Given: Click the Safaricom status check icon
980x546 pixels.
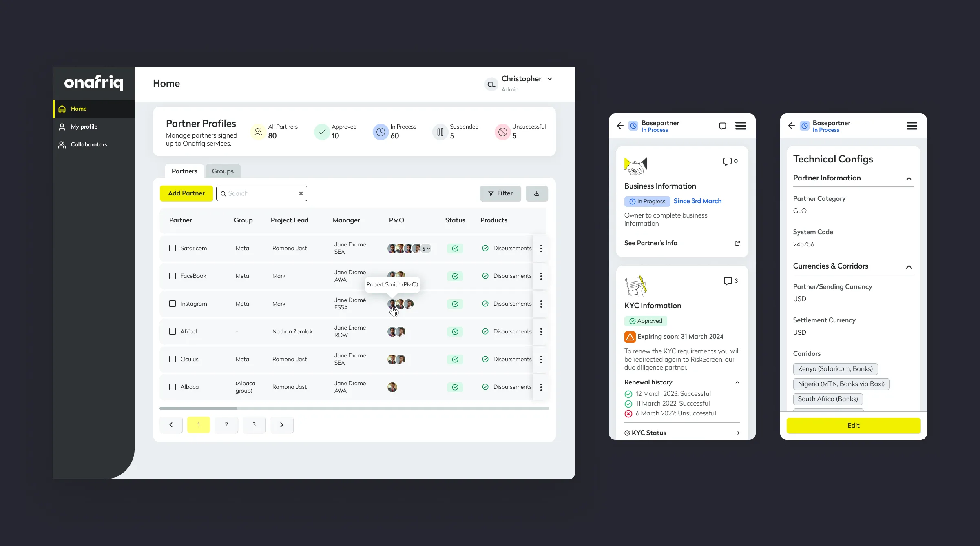Looking at the screenshot, I should click(455, 248).
